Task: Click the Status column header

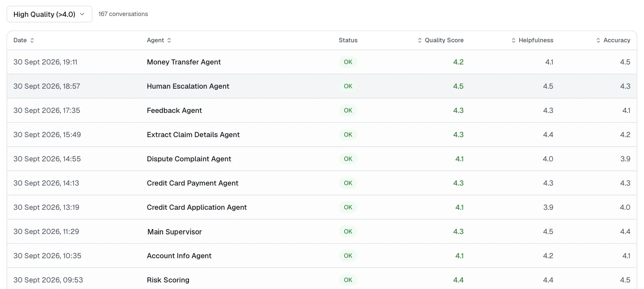Action: pos(348,40)
